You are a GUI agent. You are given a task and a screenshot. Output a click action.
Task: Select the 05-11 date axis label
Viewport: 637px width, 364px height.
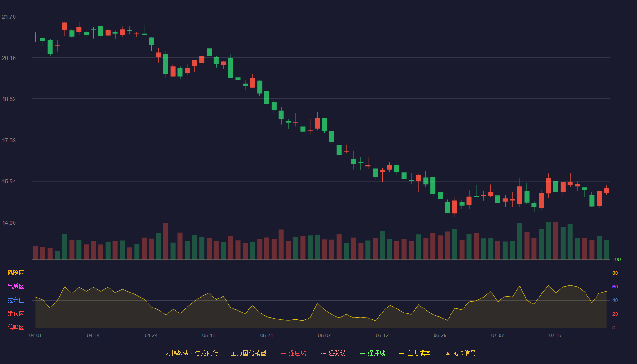pyautogui.click(x=209, y=335)
